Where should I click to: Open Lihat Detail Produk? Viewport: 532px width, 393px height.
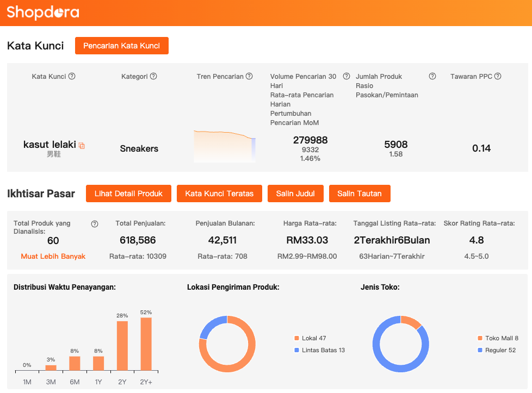click(128, 194)
